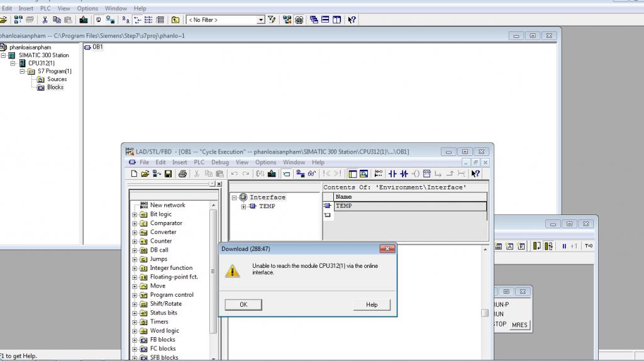Click Monitor glasses icon in LAD/STL/FBD toolbar

(x=312, y=174)
